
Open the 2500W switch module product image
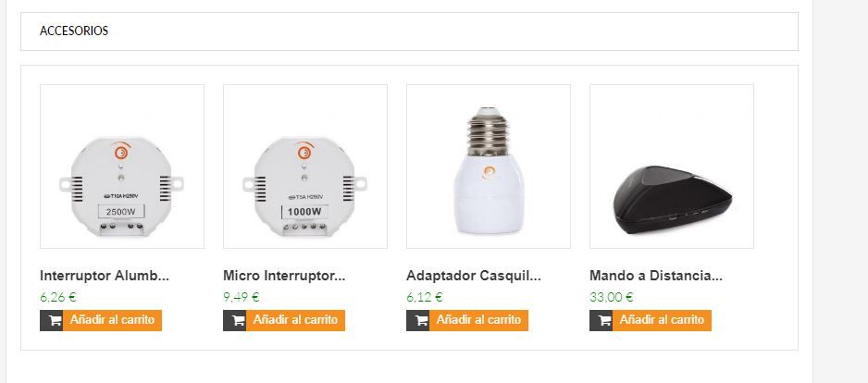click(122, 167)
